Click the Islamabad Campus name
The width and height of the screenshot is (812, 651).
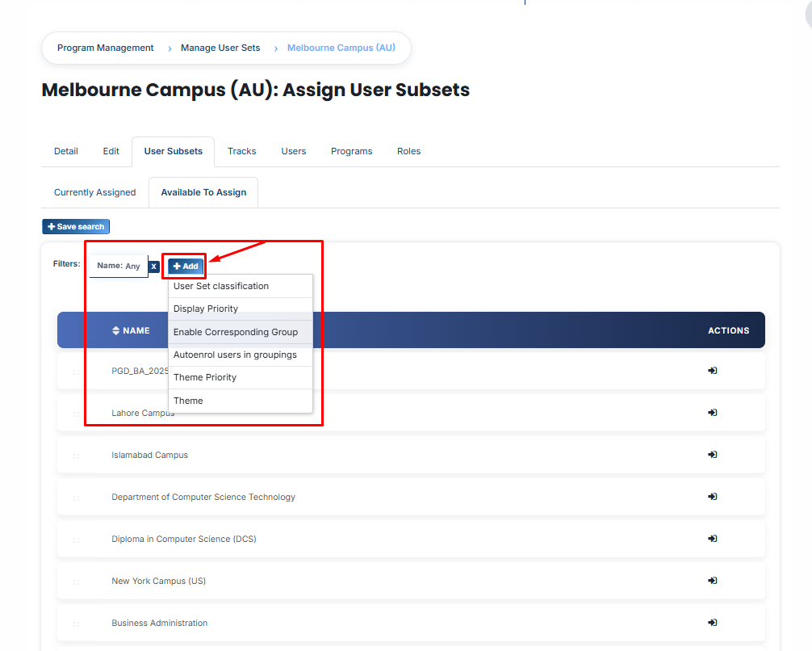[149, 455]
